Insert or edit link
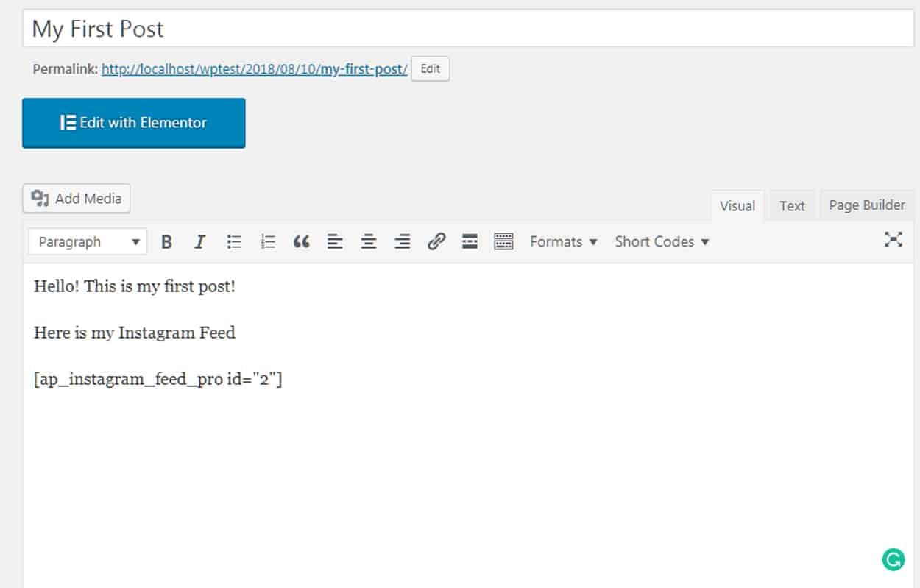 coord(436,242)
